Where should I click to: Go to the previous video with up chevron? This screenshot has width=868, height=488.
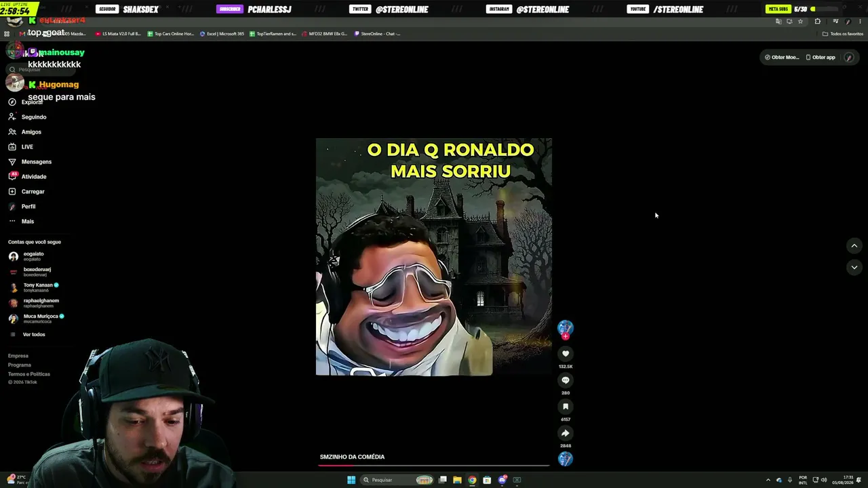[854, 246]
